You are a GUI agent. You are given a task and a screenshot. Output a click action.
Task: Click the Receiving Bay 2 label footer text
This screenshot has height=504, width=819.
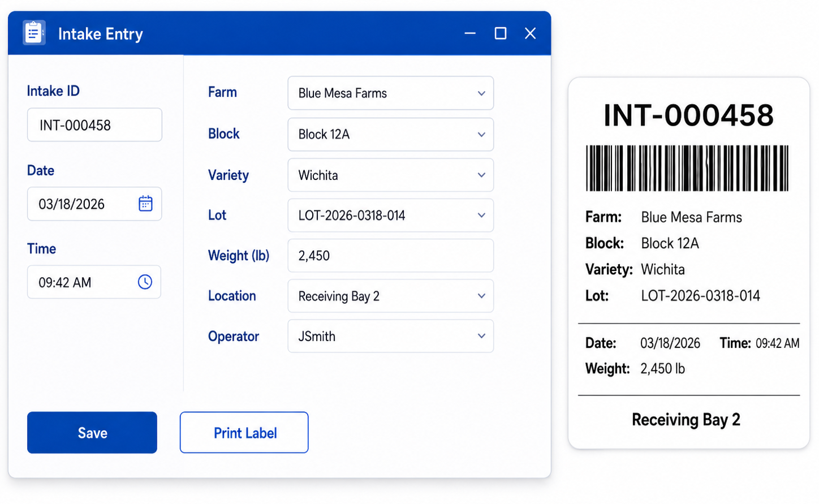pyautogui.click(x=686, y=420)
